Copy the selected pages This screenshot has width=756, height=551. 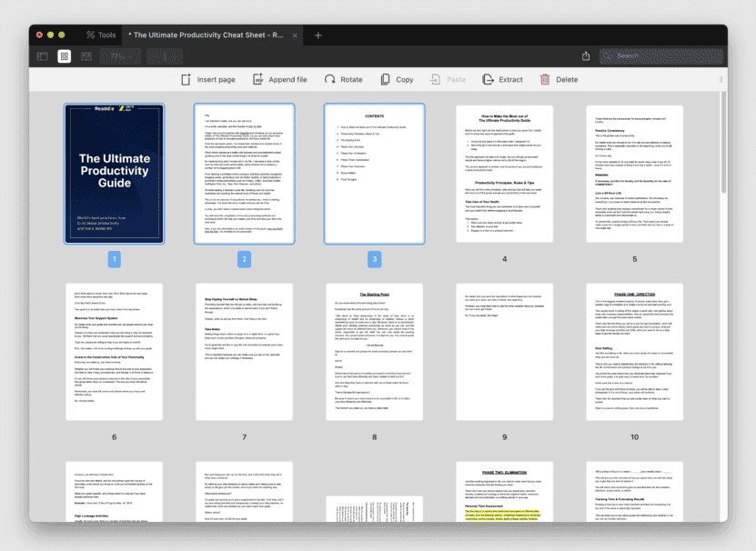pos(398,79)
